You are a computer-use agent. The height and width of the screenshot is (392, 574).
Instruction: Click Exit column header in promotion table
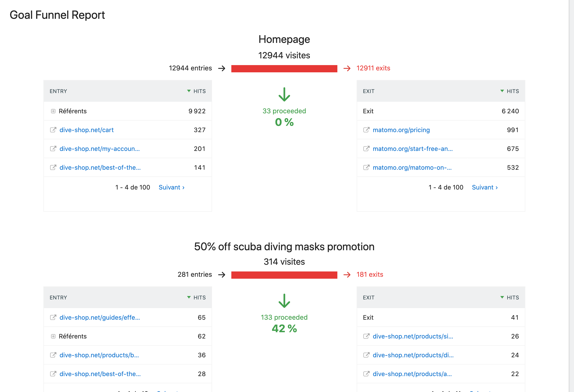pos(368,297)
